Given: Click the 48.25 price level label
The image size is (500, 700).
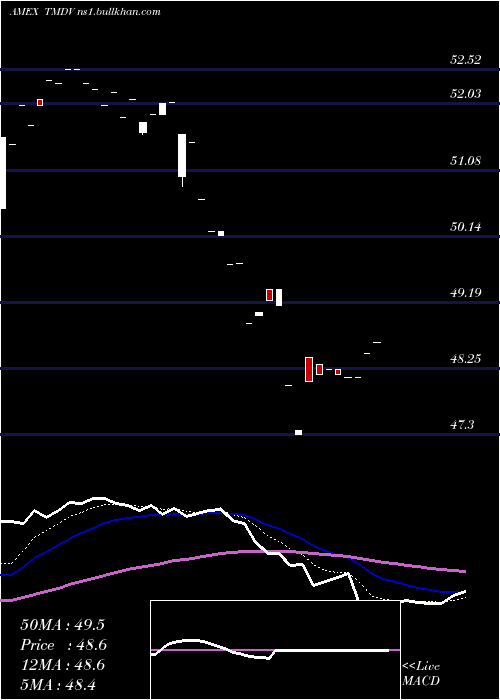Looking at the screenshot, I should pyautogui.click(x=466, y=359).
